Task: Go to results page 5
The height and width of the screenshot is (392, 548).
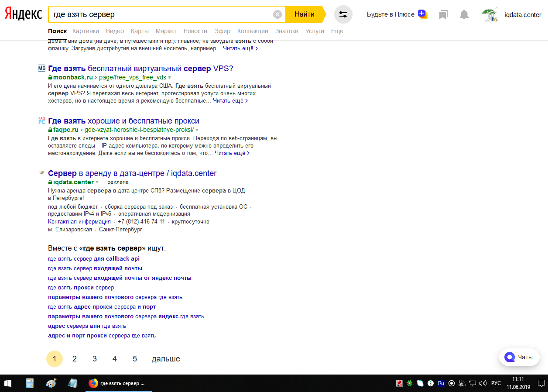Action: coord(135,359)
